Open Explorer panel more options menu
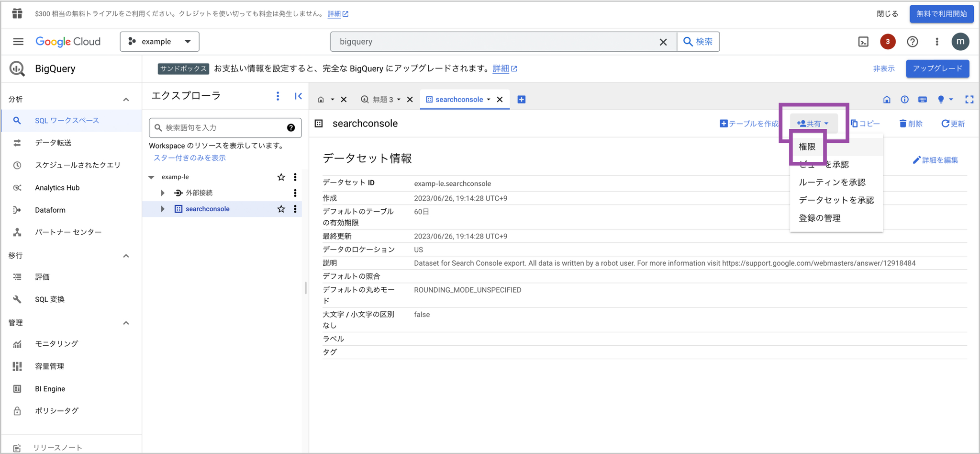Viewport: 980px width, 454px height. pos(278,96)
